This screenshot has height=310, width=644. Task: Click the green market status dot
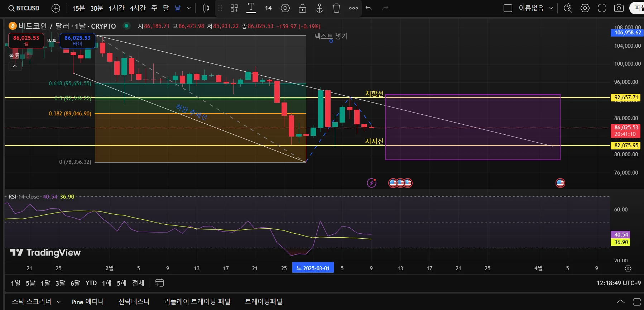tap(126, 26)
